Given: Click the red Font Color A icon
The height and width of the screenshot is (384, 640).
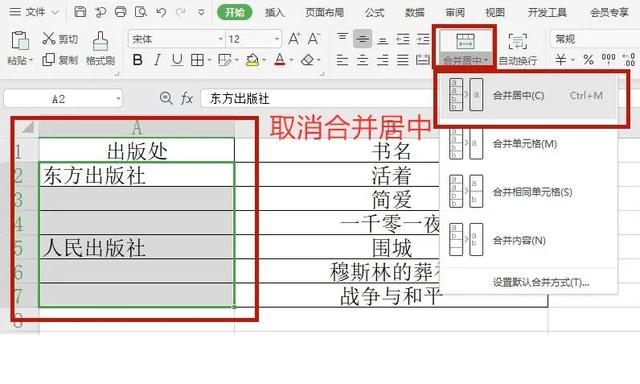Looking at the screenshot, I should pos(280,60).
